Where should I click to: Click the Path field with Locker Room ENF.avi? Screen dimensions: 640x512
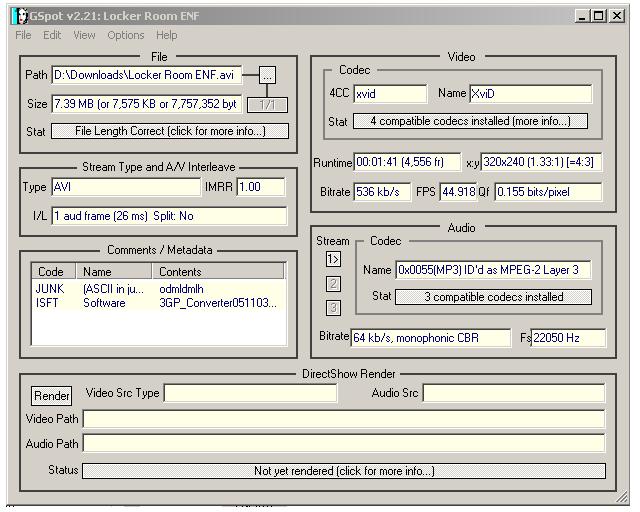tap(146, 75)
